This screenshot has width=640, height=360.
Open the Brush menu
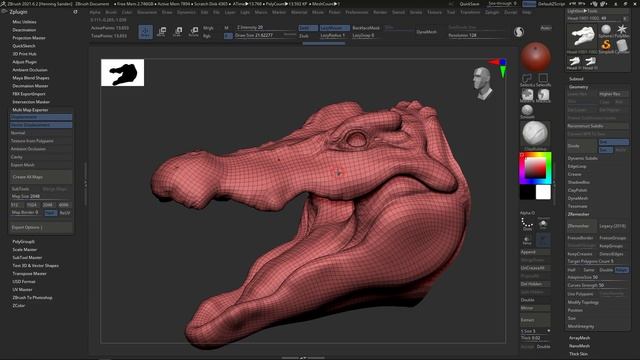tap(111, 12)
